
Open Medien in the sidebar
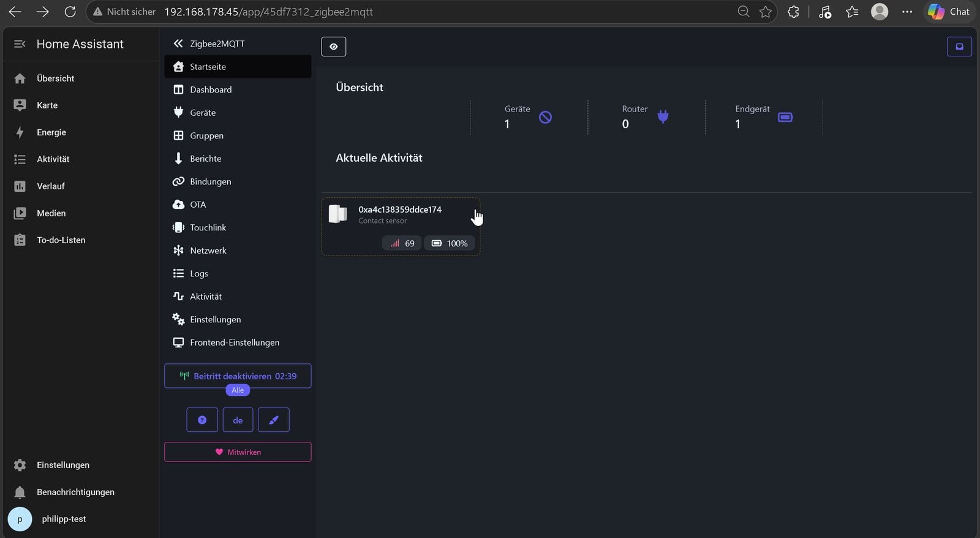(80, 213)
